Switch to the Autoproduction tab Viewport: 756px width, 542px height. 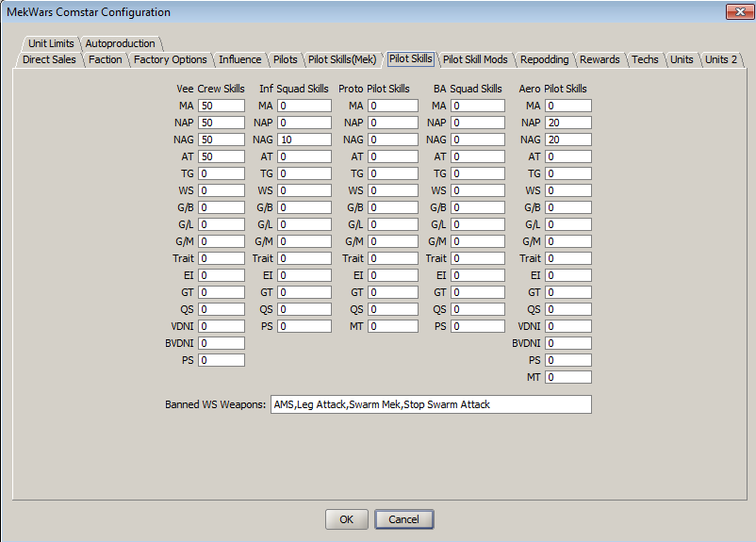[120, 43]
